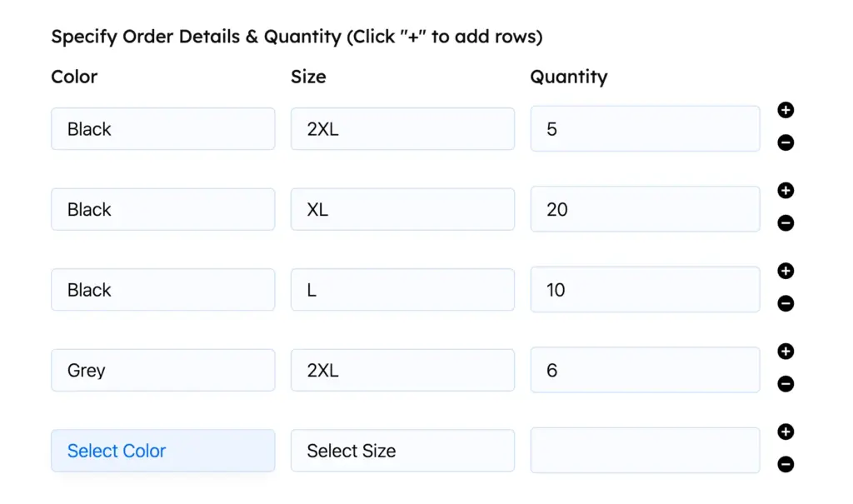Add a row below Black L using the plus icon
This screenshot has width=853, height=504.
tap(784, 271)
